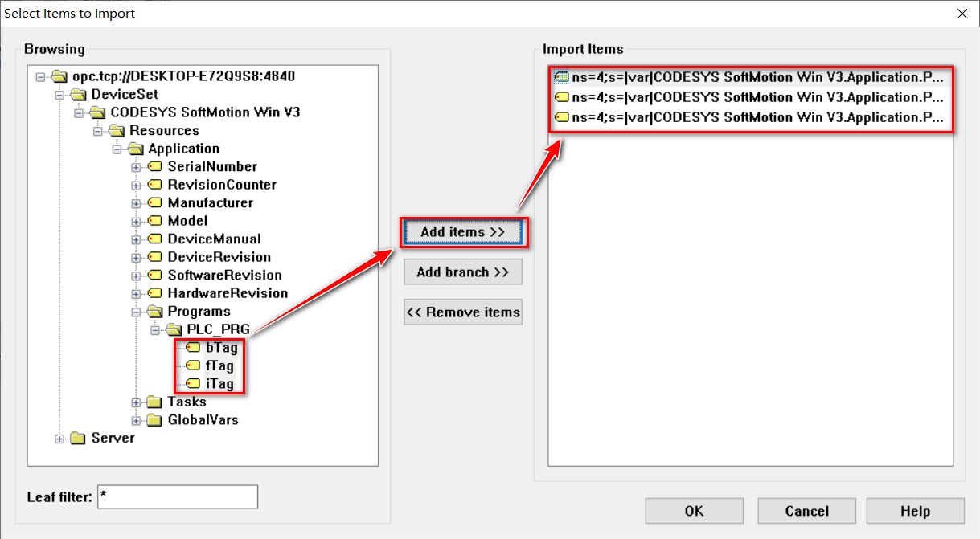Click the DeviceManual tag icon
Viewport: 980px width, 539px height.
coord(155,239)
